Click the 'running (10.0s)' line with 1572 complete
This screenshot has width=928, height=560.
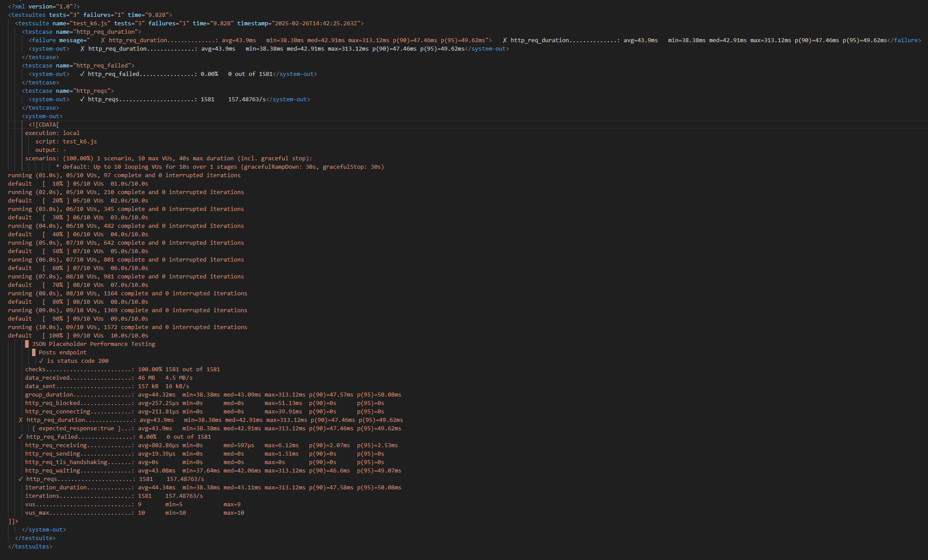coord(127,327)
